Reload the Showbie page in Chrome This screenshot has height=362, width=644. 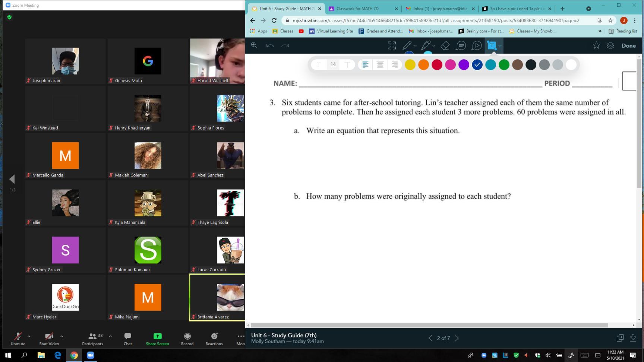click(274, 20)
